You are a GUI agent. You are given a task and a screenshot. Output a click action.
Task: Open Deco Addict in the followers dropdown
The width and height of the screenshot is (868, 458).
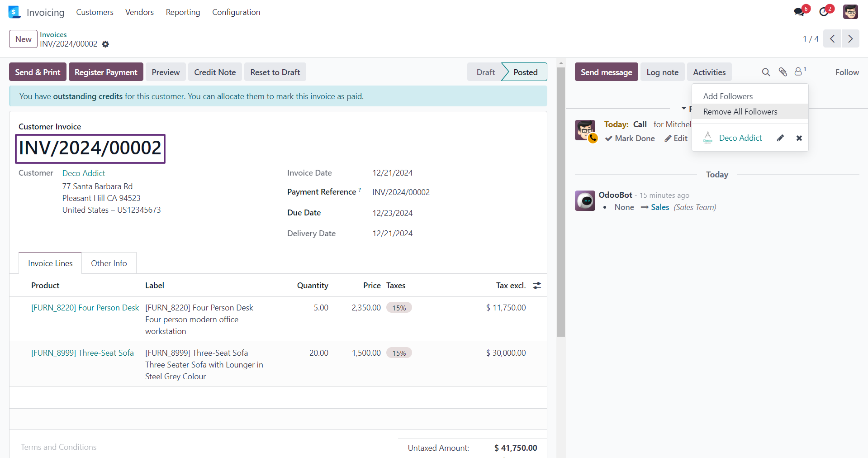pos(740,138)
